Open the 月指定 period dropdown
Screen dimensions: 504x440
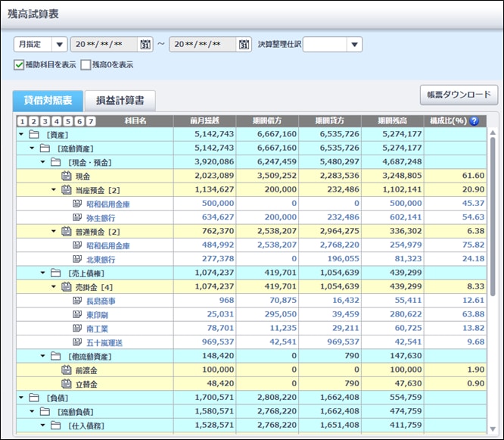click(58, 45)
